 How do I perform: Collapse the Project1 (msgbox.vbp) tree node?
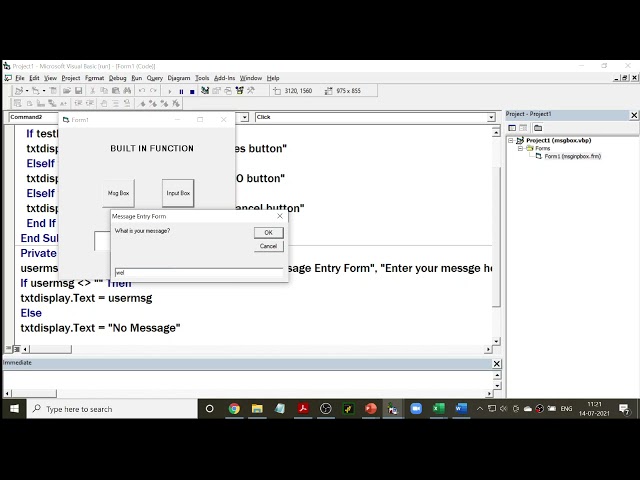510,140
